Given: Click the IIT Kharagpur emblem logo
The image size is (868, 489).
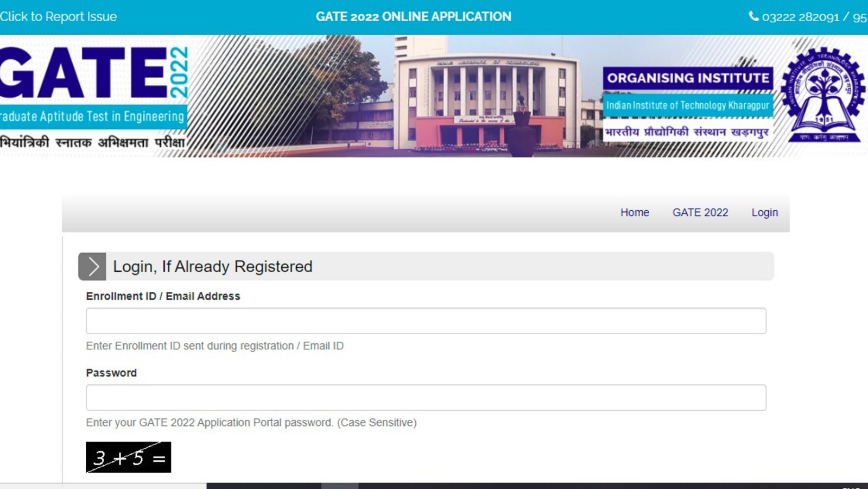Looking at the screenshot, I should pyautogui.click(x=823, y=95).
